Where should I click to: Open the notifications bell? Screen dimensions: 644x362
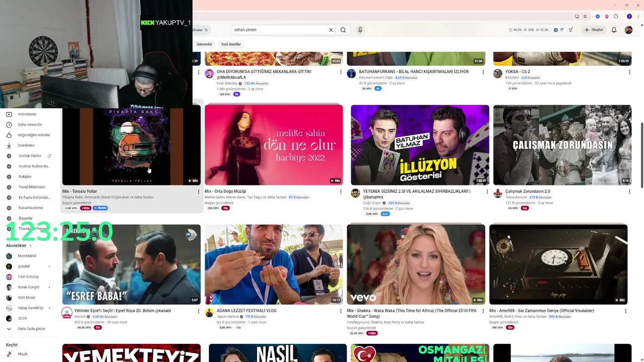[614, 30]
